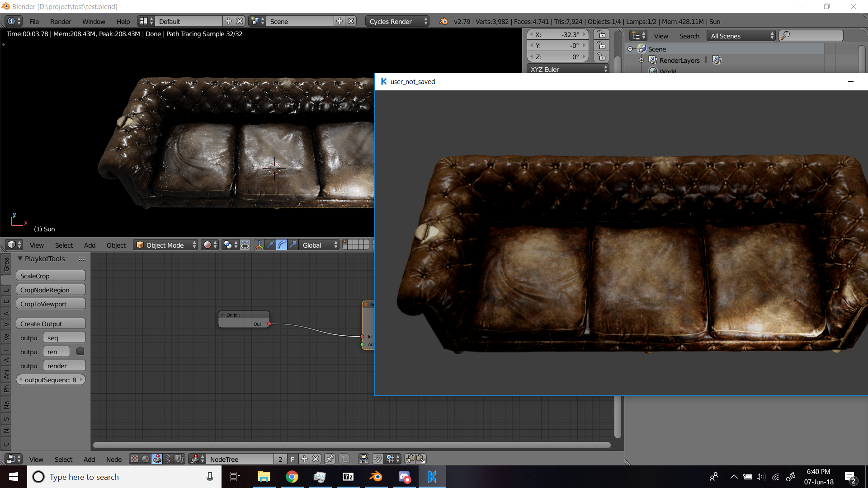
Task: Open the viewport shading sphere dropdown
Action: pyautogui.click(x=210, y=245)
